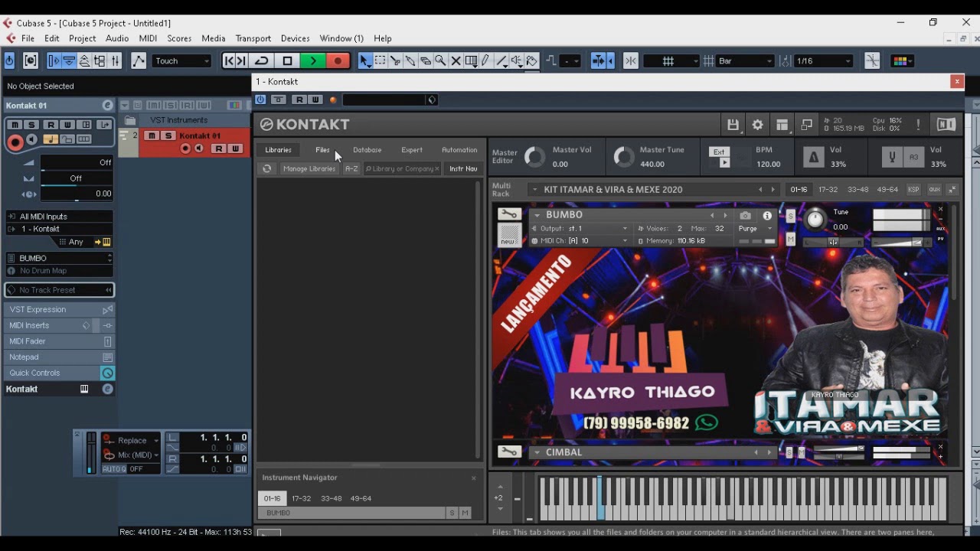Toggle BUMBO instrument solo S button
Viewport: 980px width, 551px height.
790,217
